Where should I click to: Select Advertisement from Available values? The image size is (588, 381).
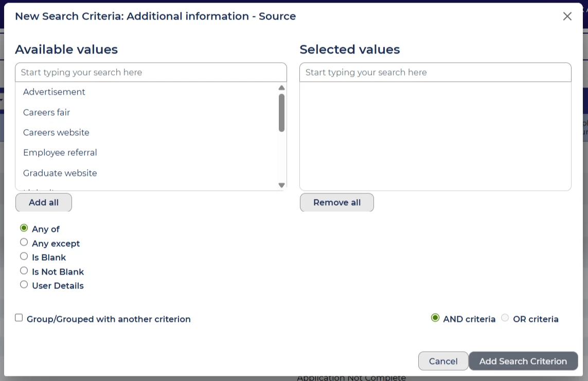coord(54,92)
